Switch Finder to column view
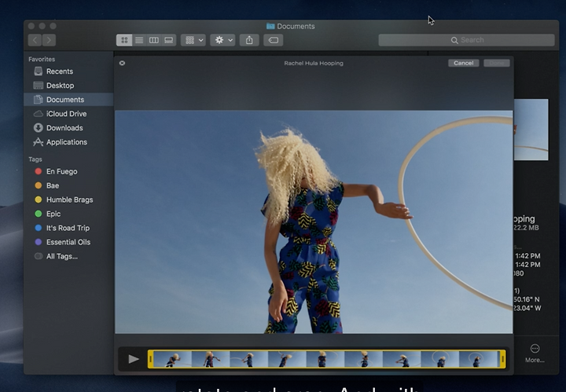The image size is (566, 392). click(154, 40)
